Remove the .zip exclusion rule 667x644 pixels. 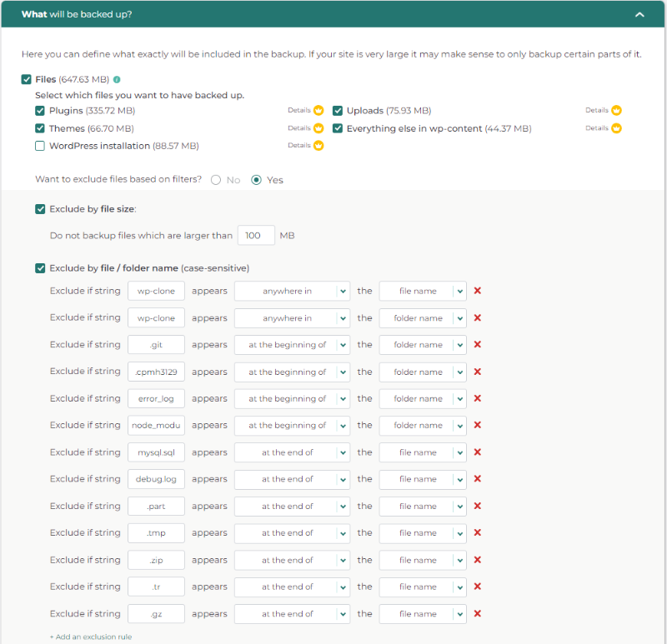click(478, 560)
